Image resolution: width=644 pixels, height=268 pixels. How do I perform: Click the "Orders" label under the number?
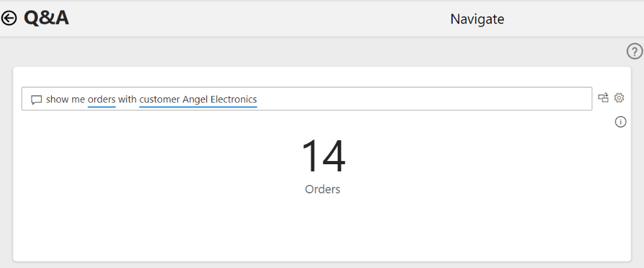coord(323,189)
